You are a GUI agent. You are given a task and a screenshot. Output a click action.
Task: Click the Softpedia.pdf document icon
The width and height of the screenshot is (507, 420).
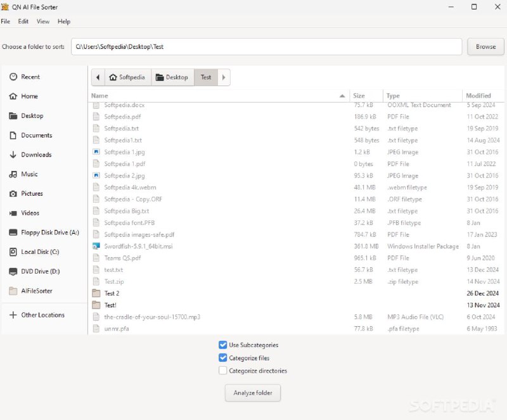click(96, 117)
